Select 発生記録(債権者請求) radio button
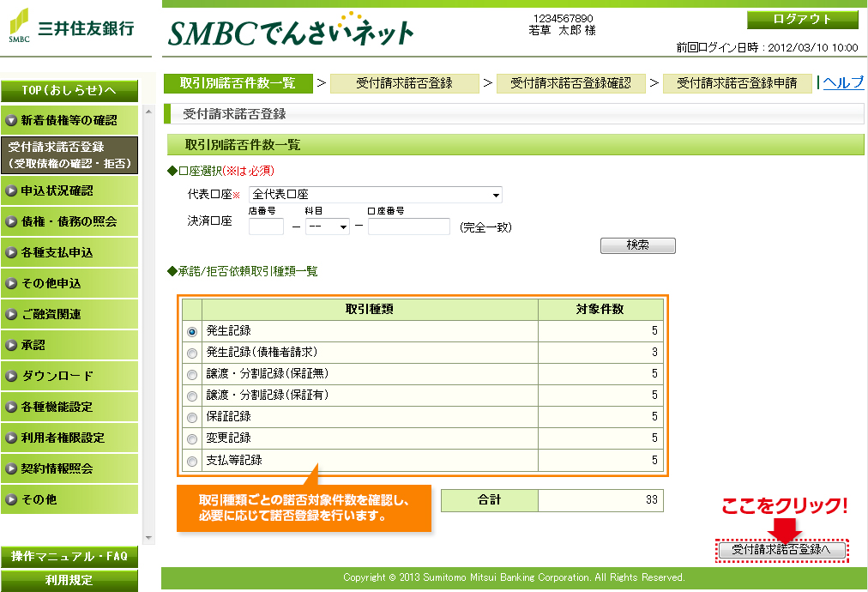868x592 pixels. [192, 353]
